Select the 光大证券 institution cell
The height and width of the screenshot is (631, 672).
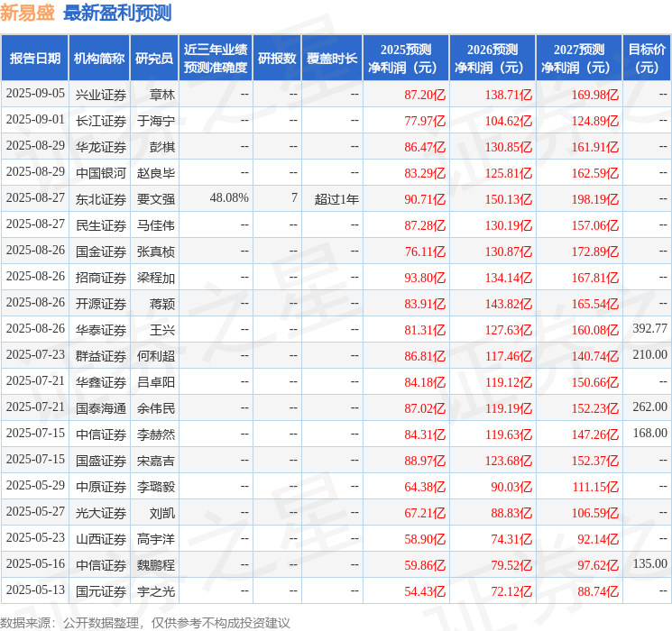coord(101,513)
